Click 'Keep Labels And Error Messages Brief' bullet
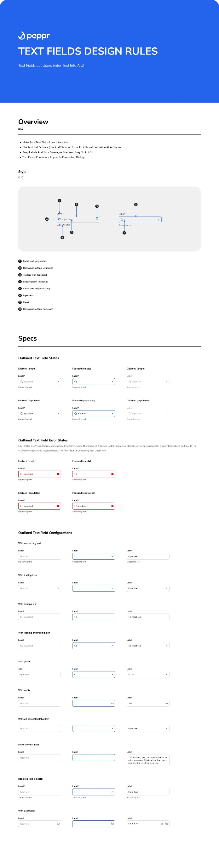The image size is (219, 868). coord(58,152)
